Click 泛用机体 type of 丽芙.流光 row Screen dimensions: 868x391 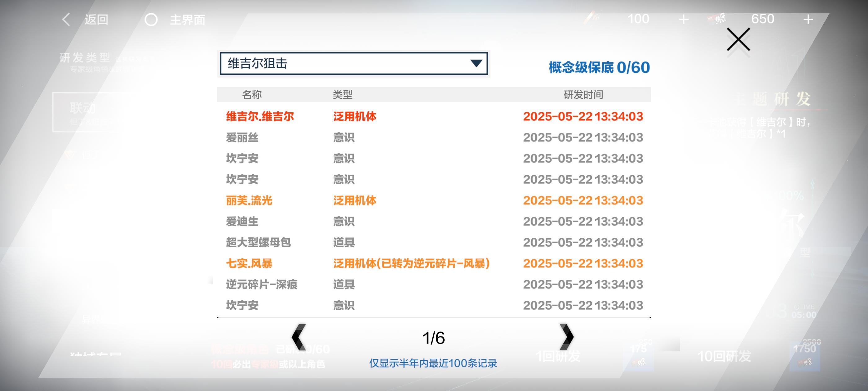point(354,200)
